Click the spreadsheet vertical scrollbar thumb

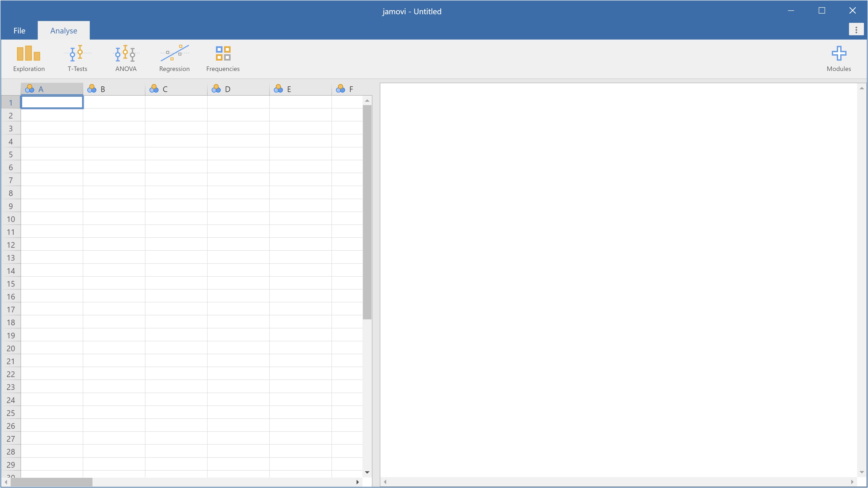[367, 212]
